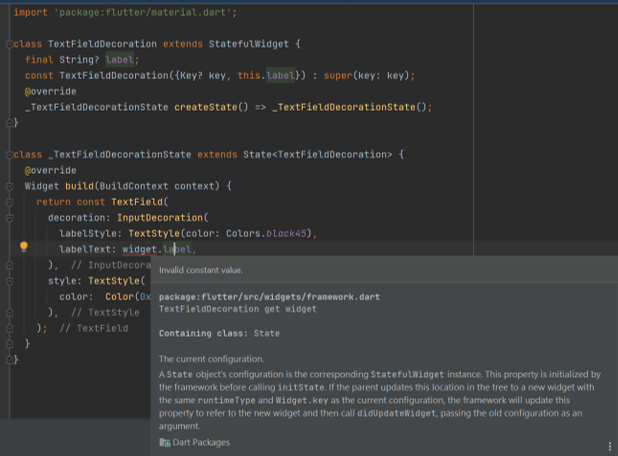Click the package:flutter/material.dart import string
The image size is (618, 456).
click(x=143, y=13)
